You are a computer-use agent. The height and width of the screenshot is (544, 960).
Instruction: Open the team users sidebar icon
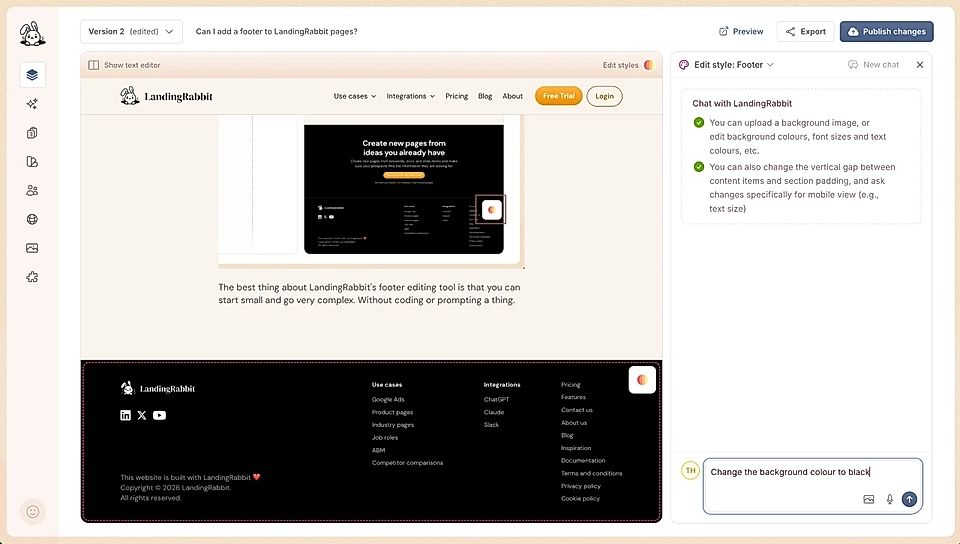coord(32,190)
